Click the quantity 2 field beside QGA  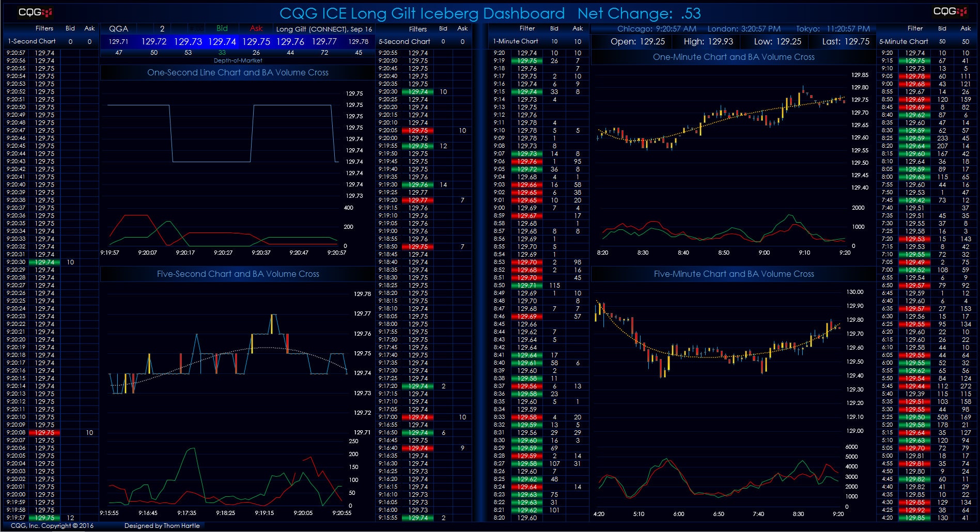(x=162, y=29)
